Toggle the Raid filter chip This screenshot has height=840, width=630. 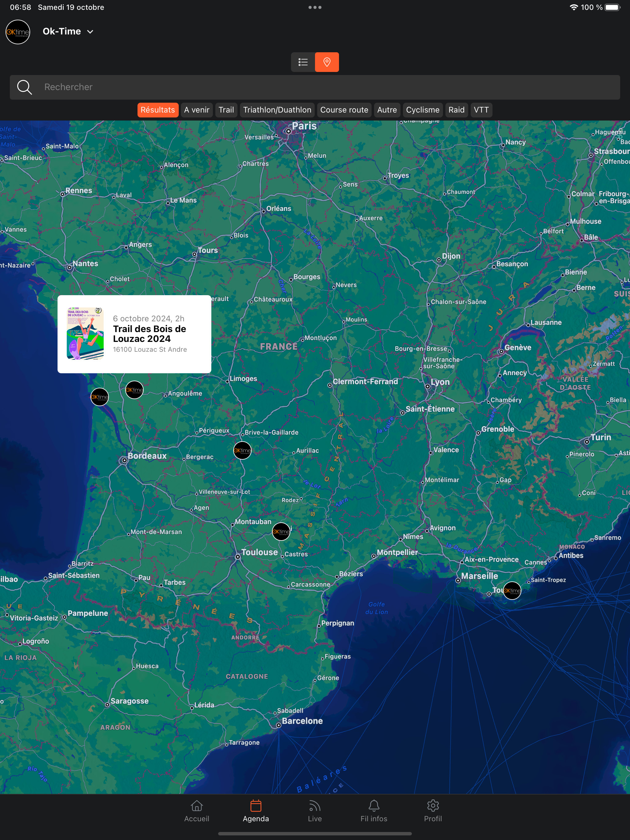[457, 110]
